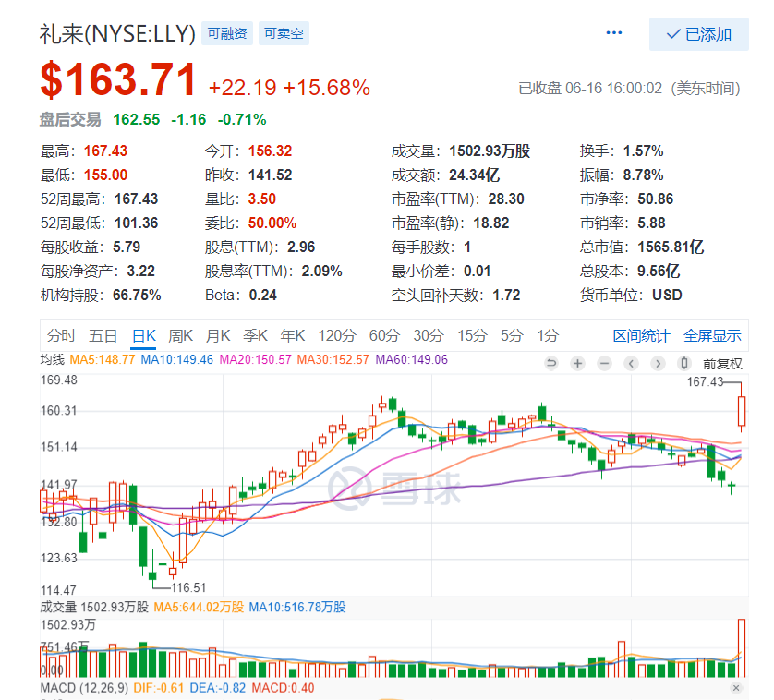Screen dimensions: 774x700
Task: Click the tallest volume bar at 1502.93万
Action: (742, 648)
